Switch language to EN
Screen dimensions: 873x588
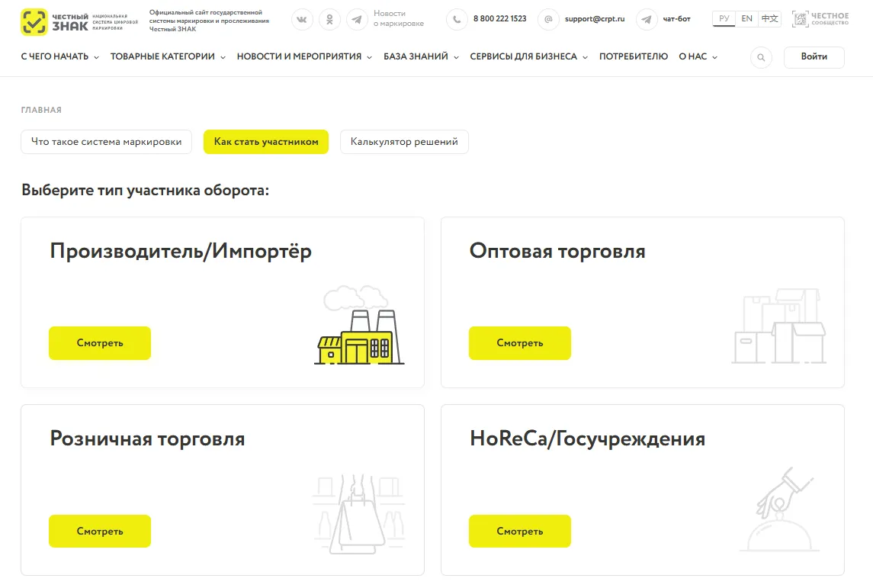(x=746, y=19)
